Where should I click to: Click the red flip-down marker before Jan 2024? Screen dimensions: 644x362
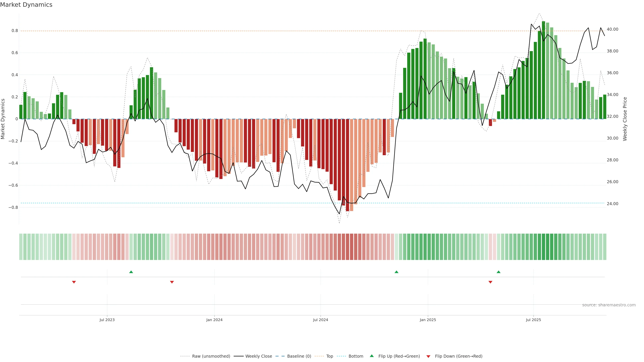[172, 282]
